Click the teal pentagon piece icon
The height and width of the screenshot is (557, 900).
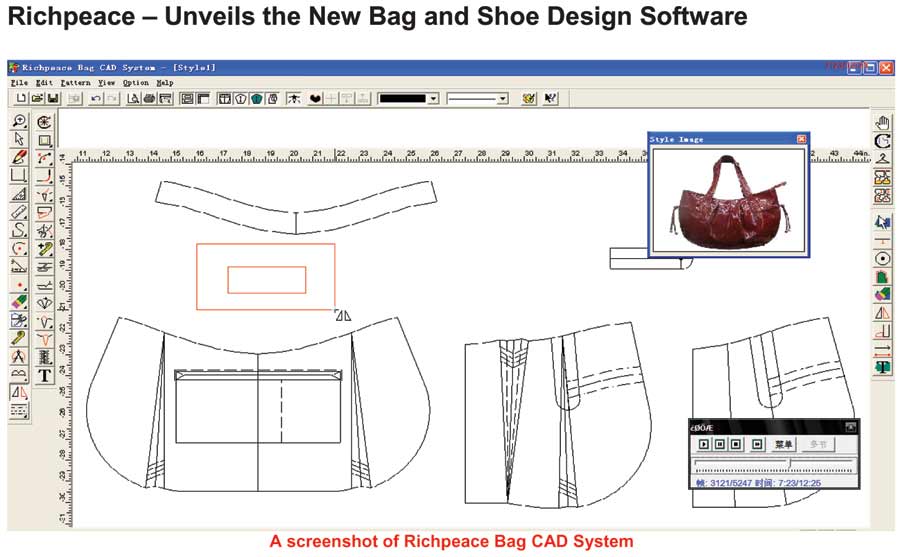coord(256,98)
